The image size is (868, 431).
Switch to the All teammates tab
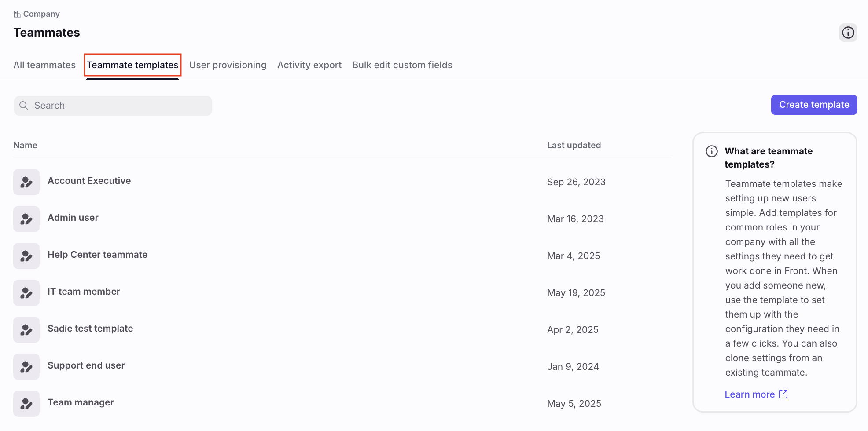[44, 65]
